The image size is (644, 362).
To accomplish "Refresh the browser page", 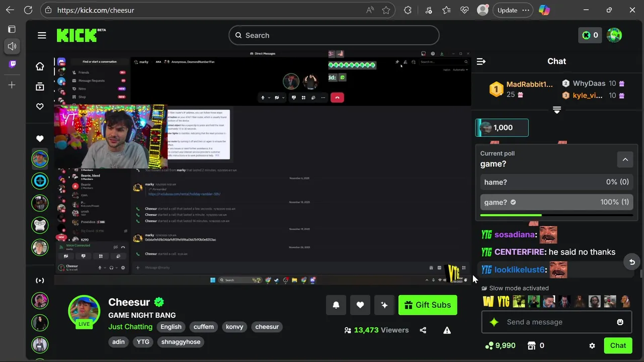I will (28, 10).
